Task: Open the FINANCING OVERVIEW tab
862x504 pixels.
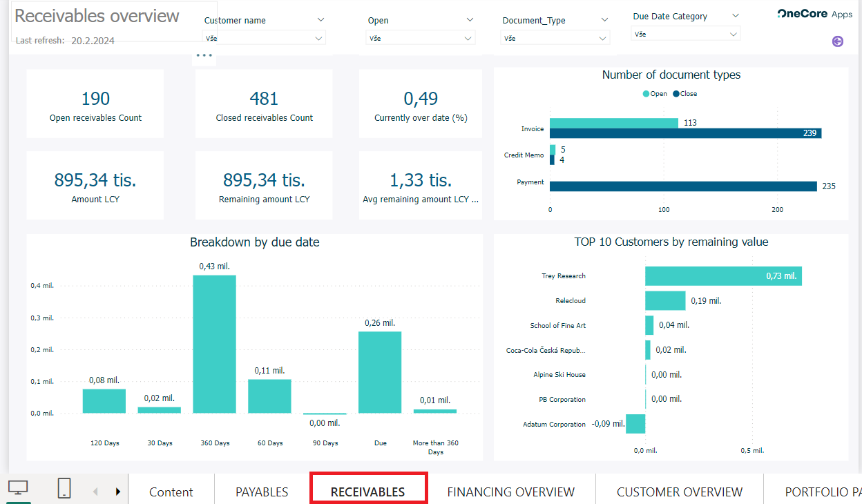Action: click(510, 492)
